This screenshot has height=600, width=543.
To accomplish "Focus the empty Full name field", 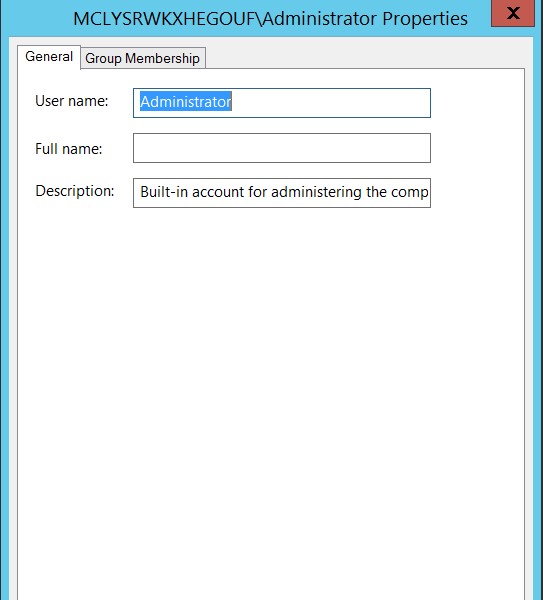I will click(282, 148).
